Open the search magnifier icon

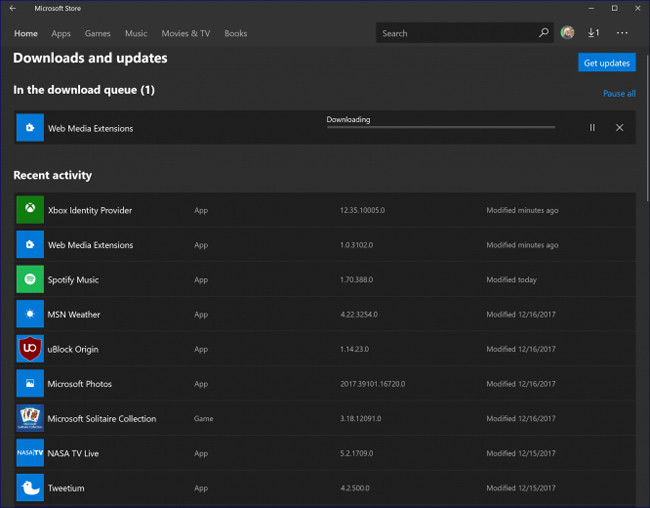coord(543,33)
